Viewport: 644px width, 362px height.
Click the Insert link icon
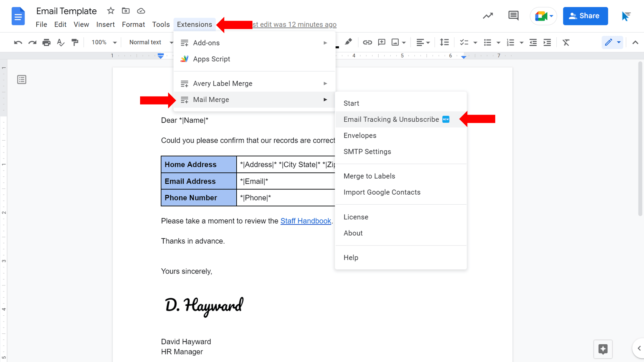(x=367, y=42)
